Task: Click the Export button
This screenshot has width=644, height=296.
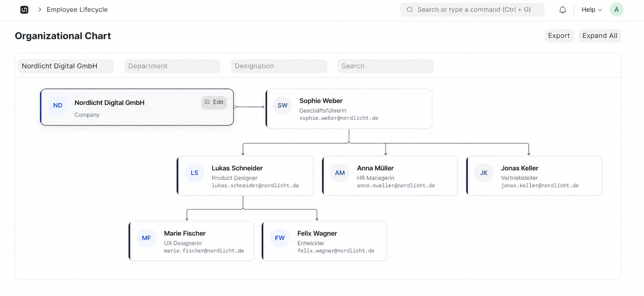Action: [x=559, y=36]
